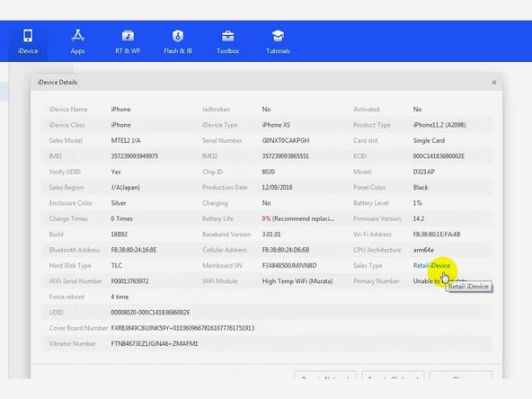532x399 pixels.
Task: Select the Hard Disk Type TLC
Action: (x=117, y=265)
